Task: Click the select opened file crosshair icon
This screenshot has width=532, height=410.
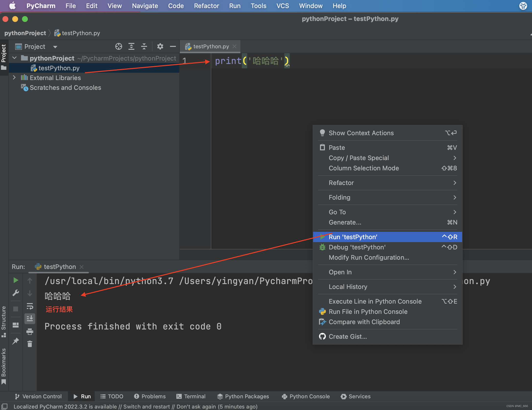Action: (x=119, y=46)
